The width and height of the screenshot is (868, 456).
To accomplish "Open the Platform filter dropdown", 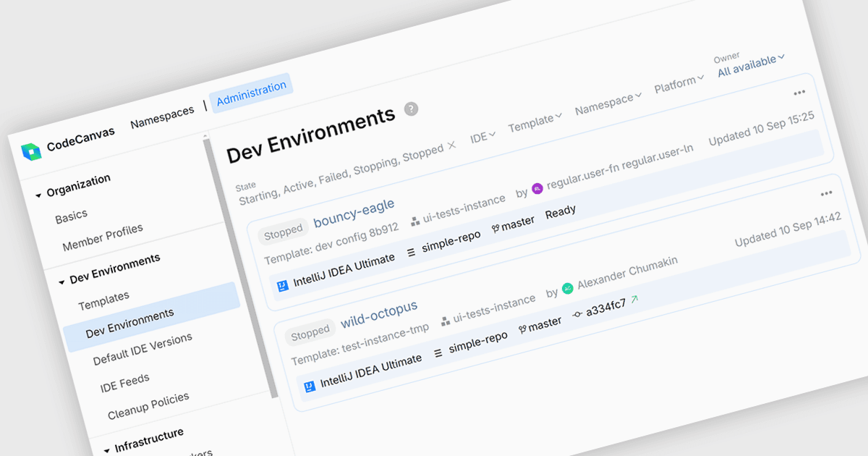I will pos(679,85).
